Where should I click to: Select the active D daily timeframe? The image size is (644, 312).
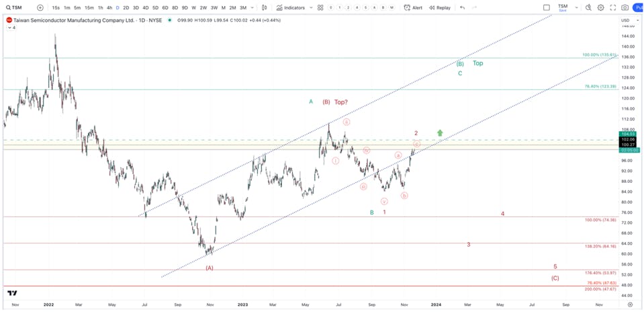(x=118, y=7)
